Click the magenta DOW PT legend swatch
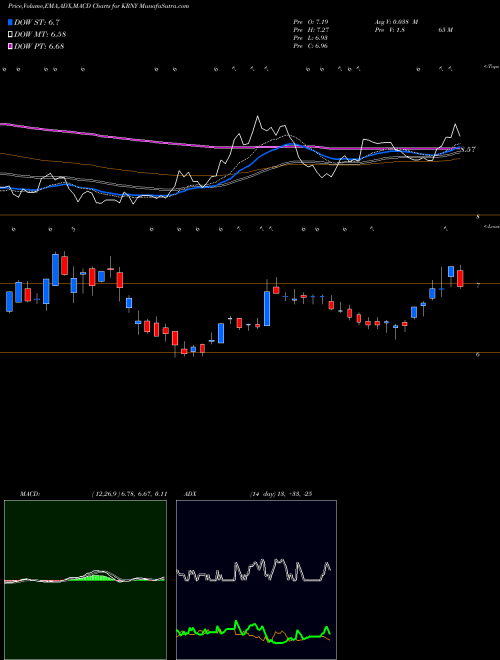The width and height of the screenshot is (500, 660). pyautogui.click(x=10, y=46)
